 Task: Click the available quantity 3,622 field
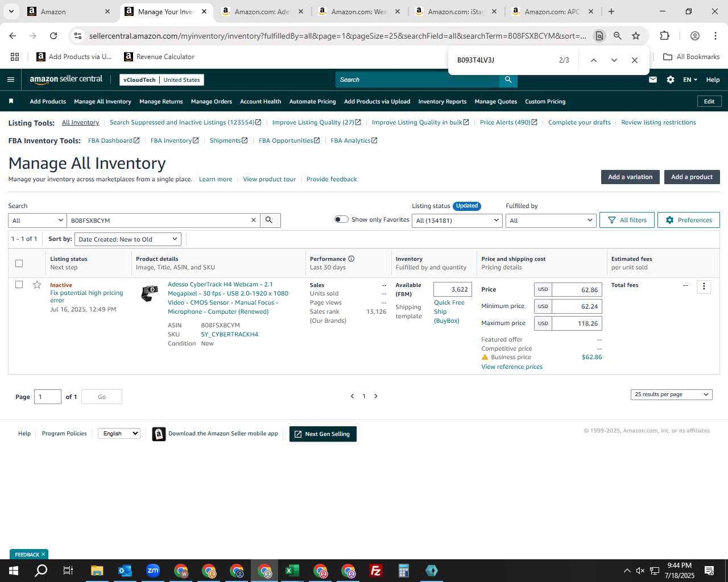coord(453,289)
